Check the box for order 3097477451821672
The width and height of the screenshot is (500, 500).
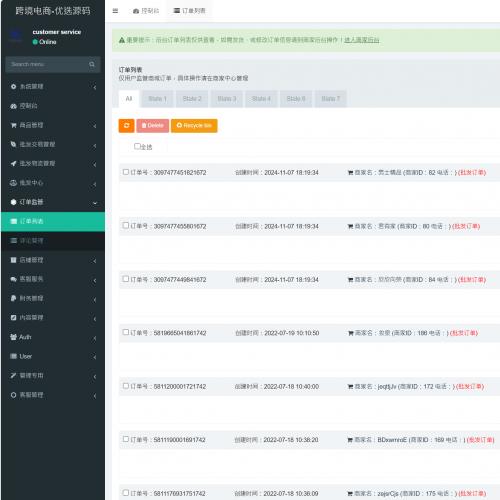(126, 172)
